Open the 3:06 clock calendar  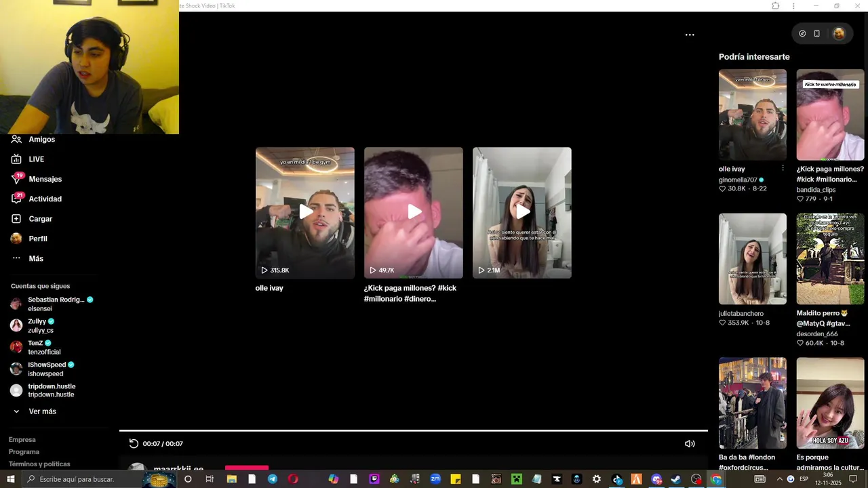(828, 479)
